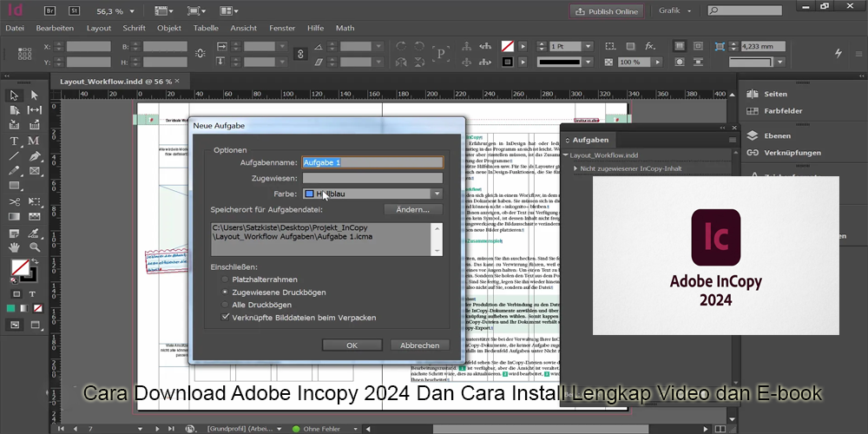The width and height of the screenshot is (868, 434).
Task: Click the Aufgabenname text field
Action: [372, 162]
